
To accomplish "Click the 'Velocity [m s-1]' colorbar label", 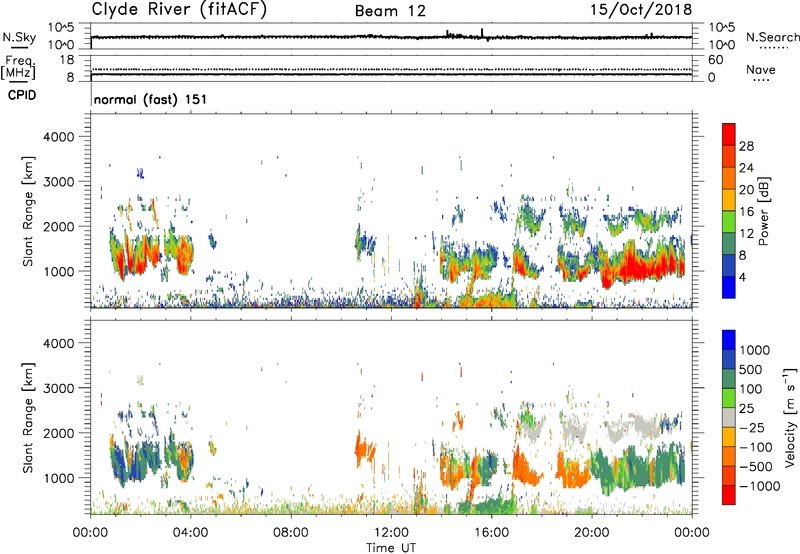I will [790, 417].
